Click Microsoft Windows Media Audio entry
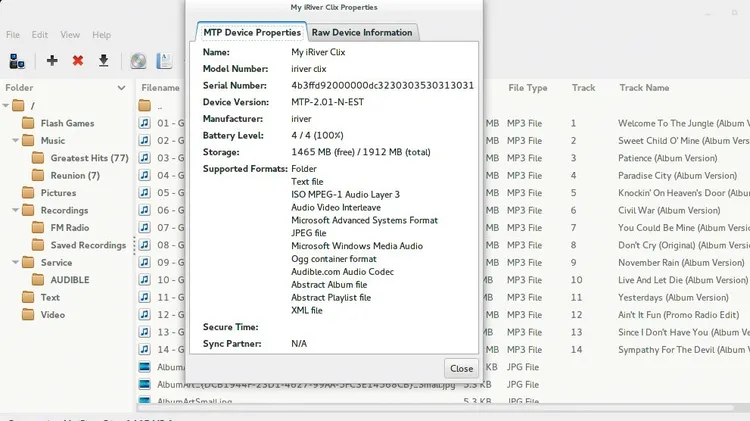Screen dimensions: 750x421 click(x=357, y=246)
